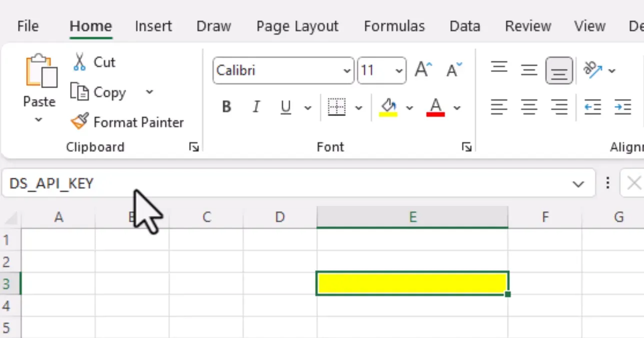
Task: Decrease font size with the smaller A
Action: tap(454, 70)
